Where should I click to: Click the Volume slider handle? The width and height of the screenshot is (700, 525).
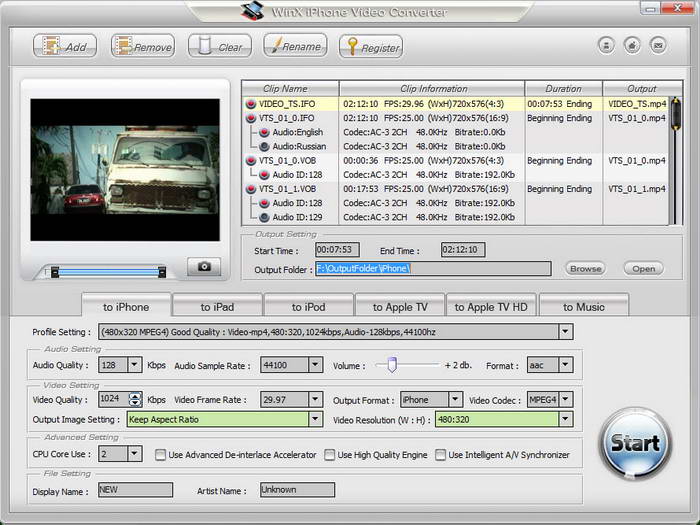392,365
